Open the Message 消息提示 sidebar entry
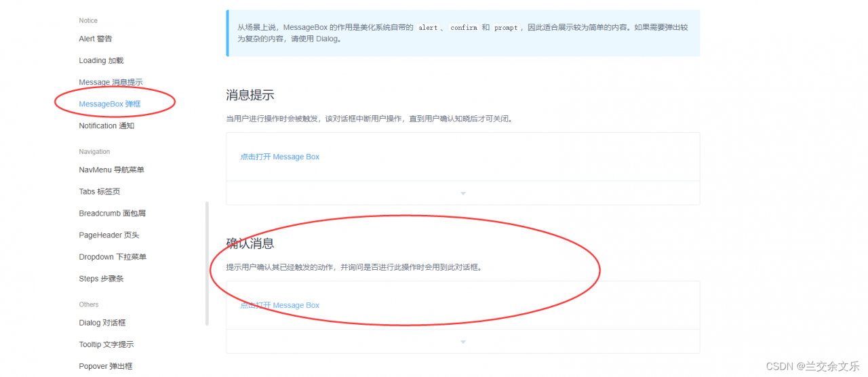This screenshot has height=377, width=868. 111,82
